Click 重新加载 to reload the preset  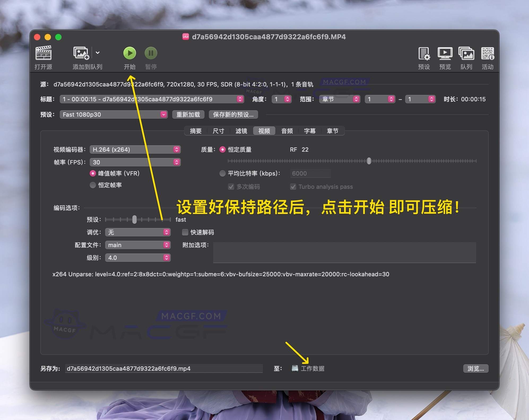(188, 115)
